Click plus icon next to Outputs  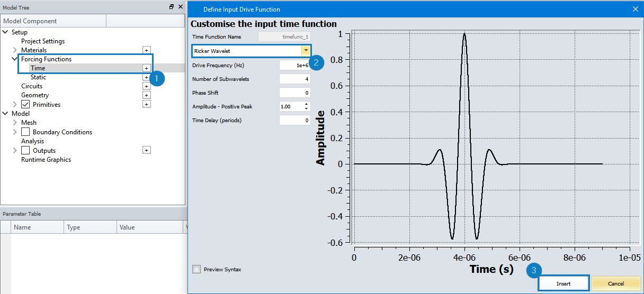[x=146, y=150]
